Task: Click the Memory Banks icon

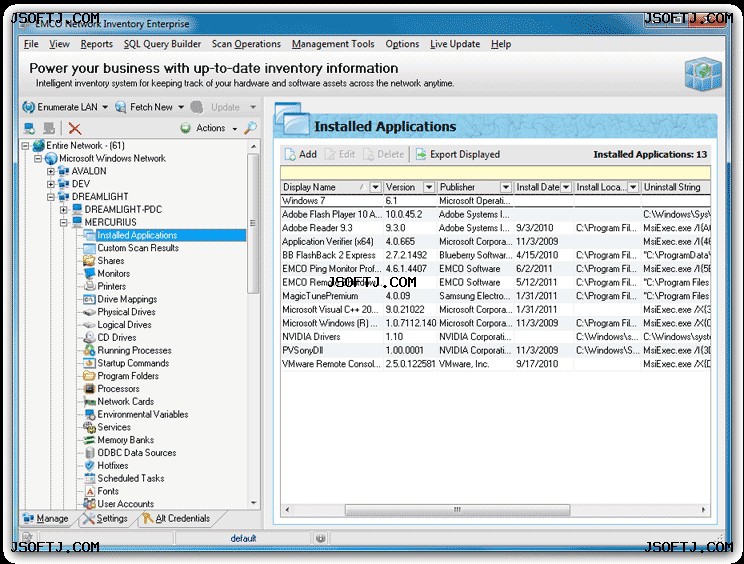Action: tap(89, 440)
